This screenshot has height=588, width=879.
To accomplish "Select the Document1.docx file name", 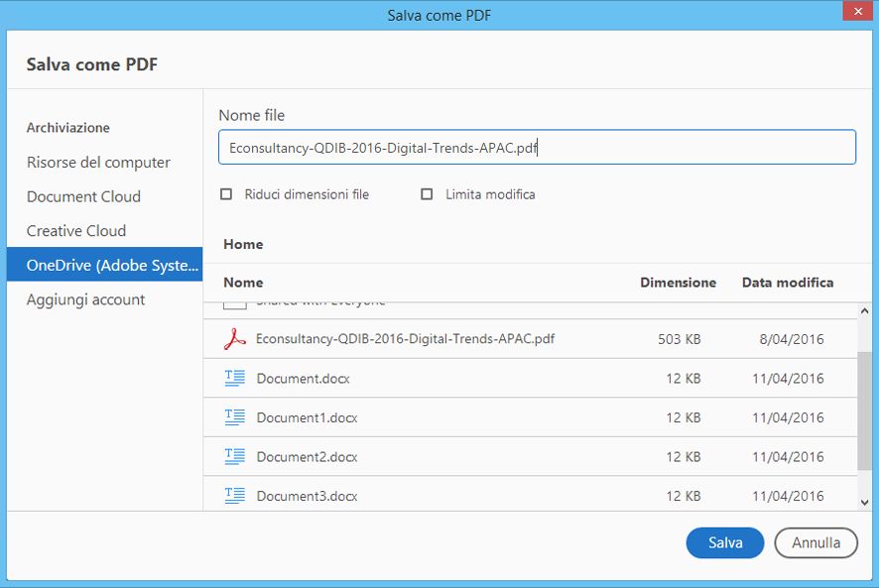I will click(x=308, y=417).
